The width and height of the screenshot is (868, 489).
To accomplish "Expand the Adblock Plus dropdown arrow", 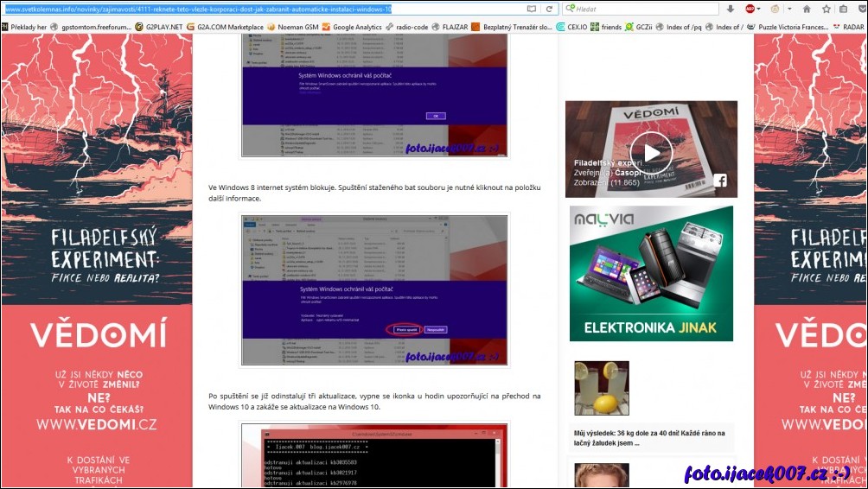I will pyautogui.click(x=758, y=9).
